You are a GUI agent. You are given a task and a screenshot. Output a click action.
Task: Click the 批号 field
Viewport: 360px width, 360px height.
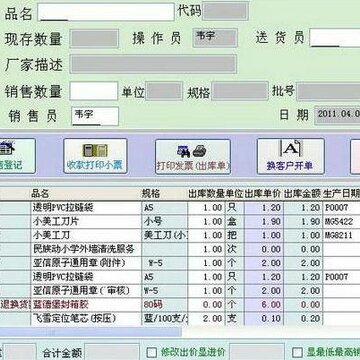pyautogui.click(x=328, y=91)
